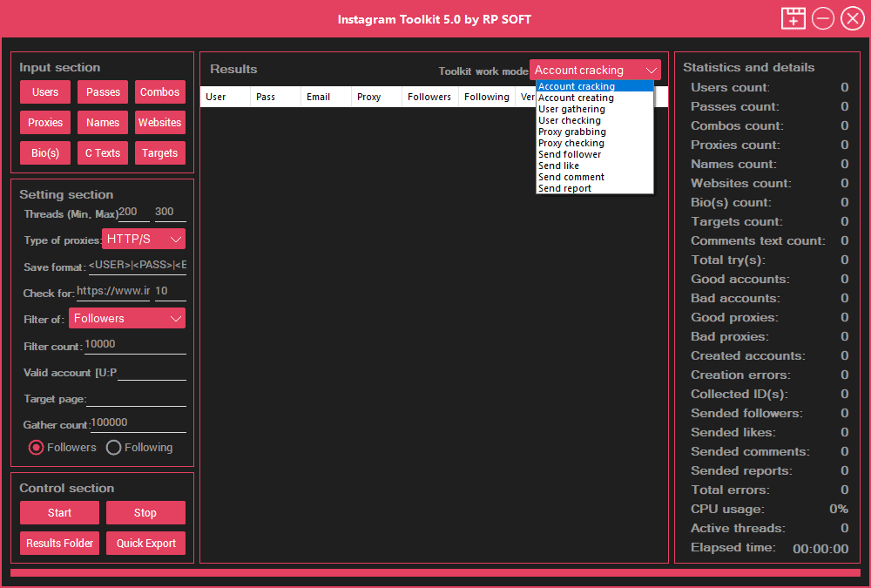Add Proxies via the Proxies button
The image size is (871, 588).
[x=44, y=122]
